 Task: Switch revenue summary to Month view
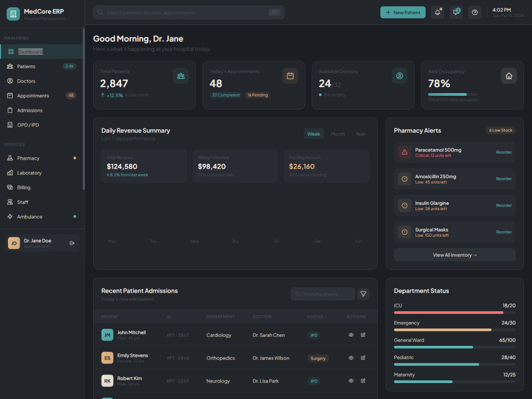338,134
